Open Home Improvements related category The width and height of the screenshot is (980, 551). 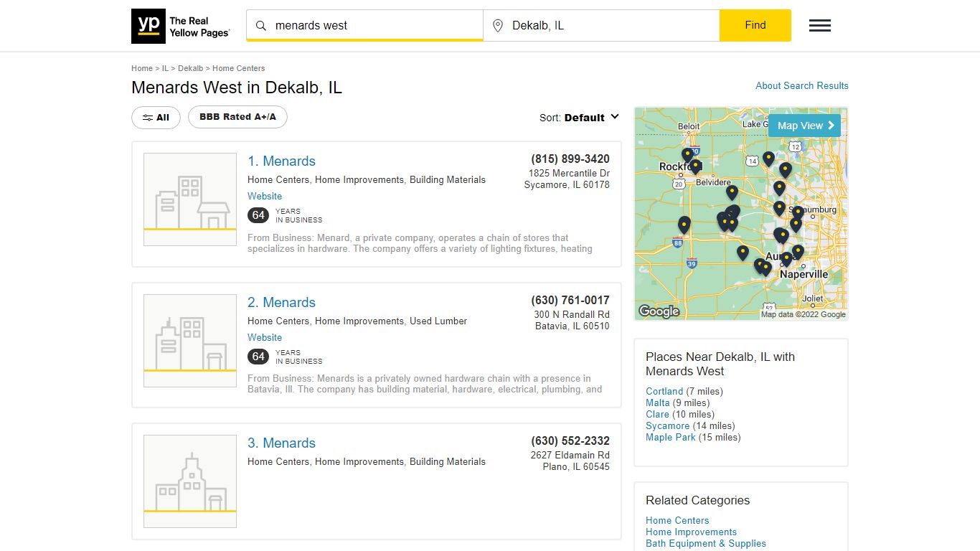click(x=691, y=532)
